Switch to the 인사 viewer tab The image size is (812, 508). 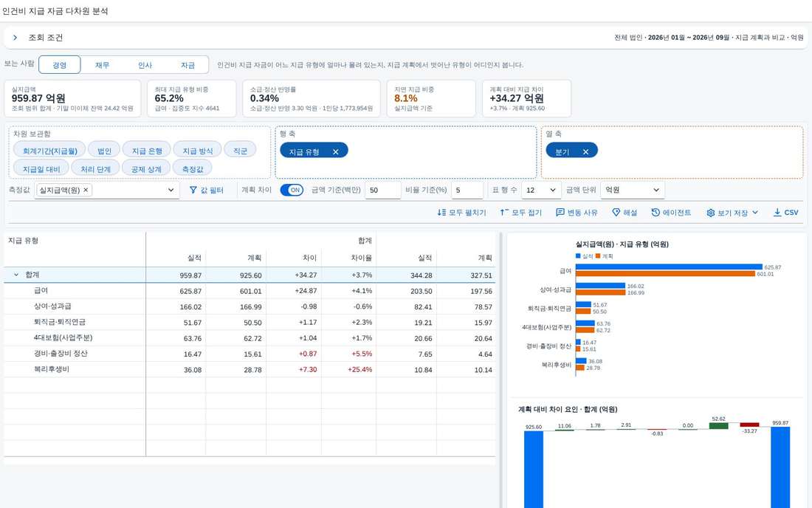[145, 65]
